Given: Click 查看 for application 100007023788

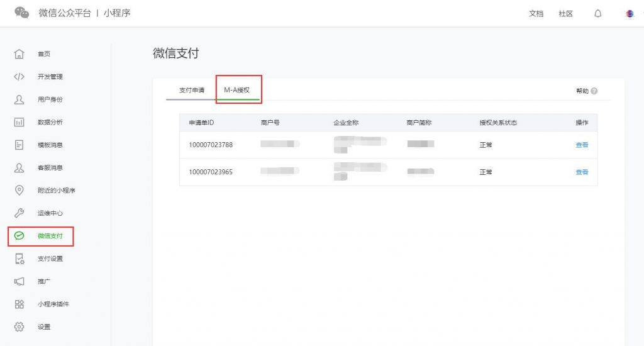Looking at the screenshot, I should [x=582, y=145].
